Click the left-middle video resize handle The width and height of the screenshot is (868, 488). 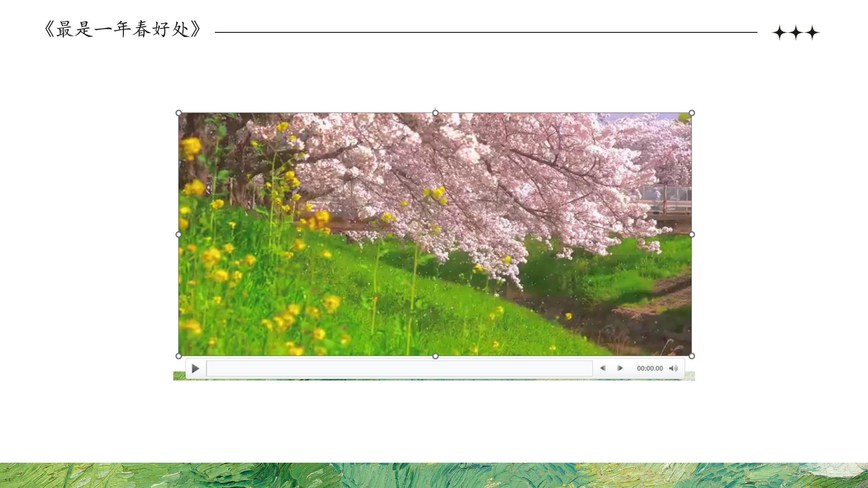[179, 234]
